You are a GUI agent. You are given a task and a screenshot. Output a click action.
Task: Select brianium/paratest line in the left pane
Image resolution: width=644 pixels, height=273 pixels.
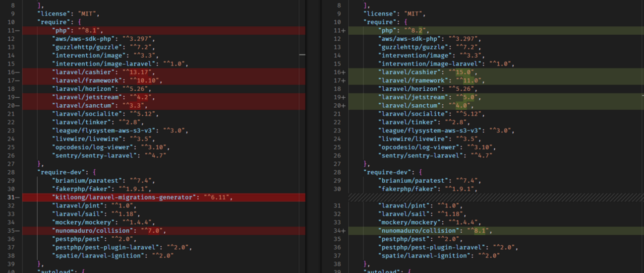(x=104, y=181)
